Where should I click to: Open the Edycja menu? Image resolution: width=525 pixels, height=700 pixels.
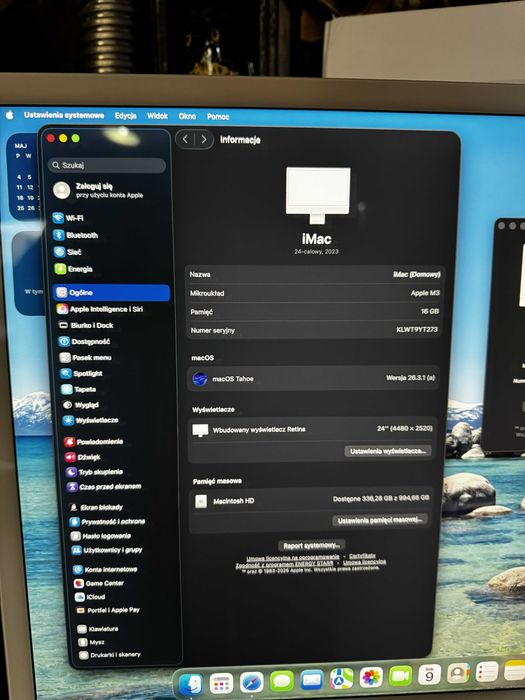point(125,116)
